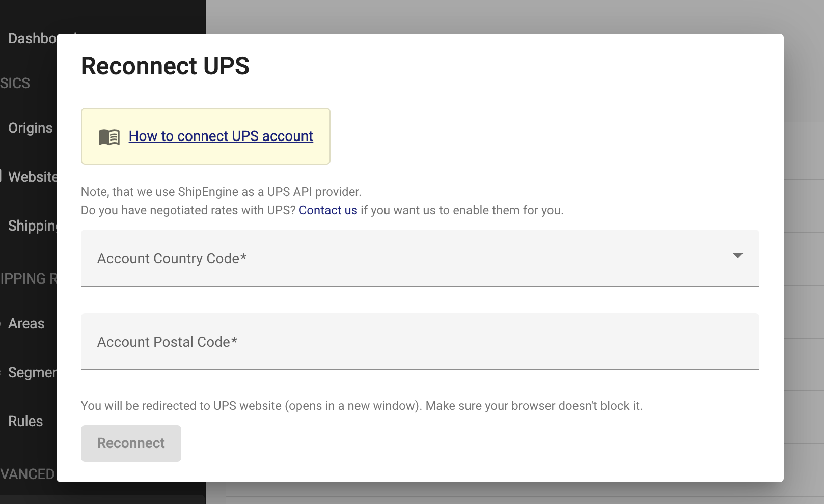
Task: Expand the Account Country Code dropdown arrow
Action: [x=737, y=256]
